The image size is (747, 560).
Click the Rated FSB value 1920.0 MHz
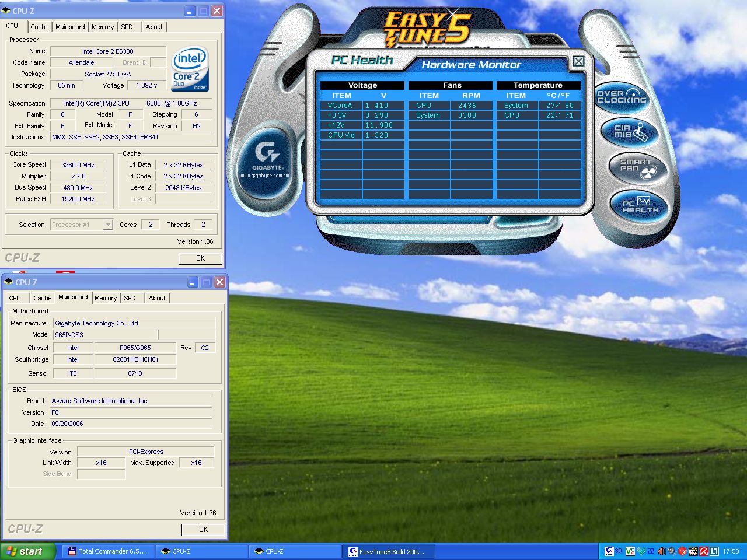(x=78, y=199)
